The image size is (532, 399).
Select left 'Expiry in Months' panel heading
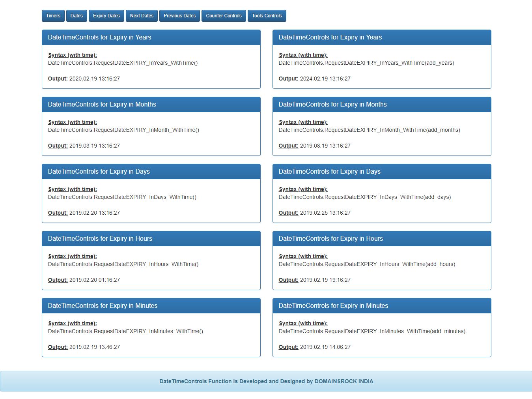tap(151, 105)
